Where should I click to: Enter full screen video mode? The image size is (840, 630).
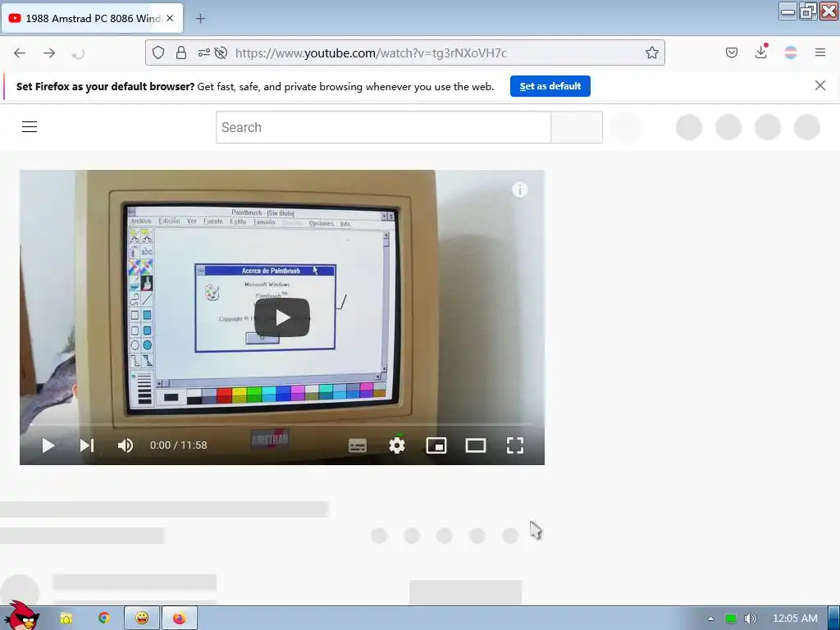515,445
